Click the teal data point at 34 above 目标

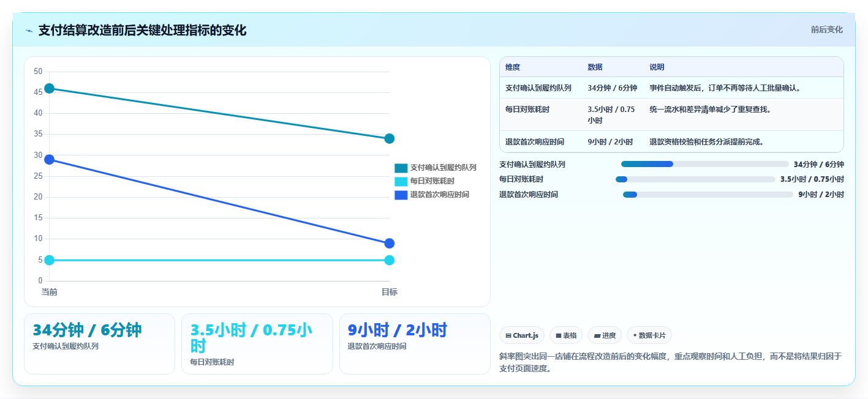click(x=390, y=139)
